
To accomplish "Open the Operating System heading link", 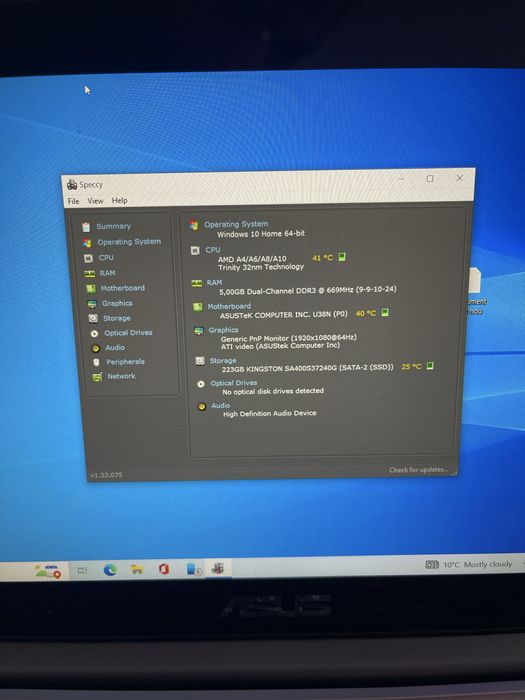I will pyautogui.click(x=236, y=224).
